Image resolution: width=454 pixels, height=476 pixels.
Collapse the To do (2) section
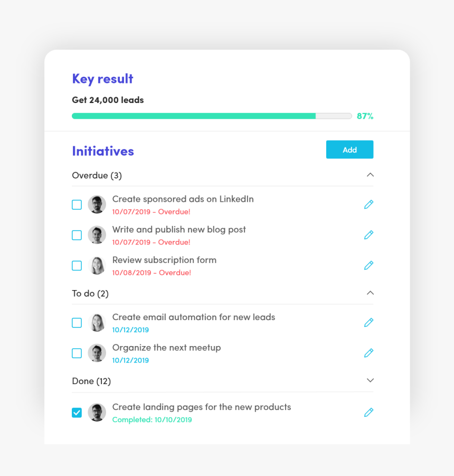point(370,293)
